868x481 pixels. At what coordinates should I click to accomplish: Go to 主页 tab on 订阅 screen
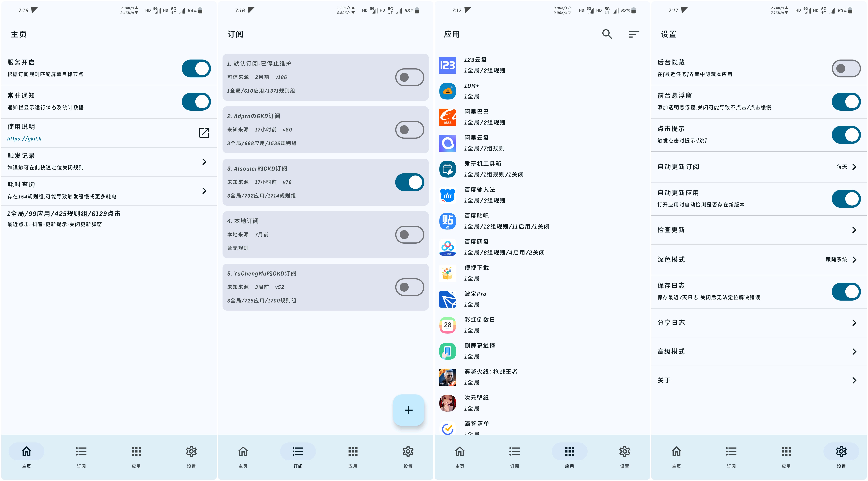(243, 456)
